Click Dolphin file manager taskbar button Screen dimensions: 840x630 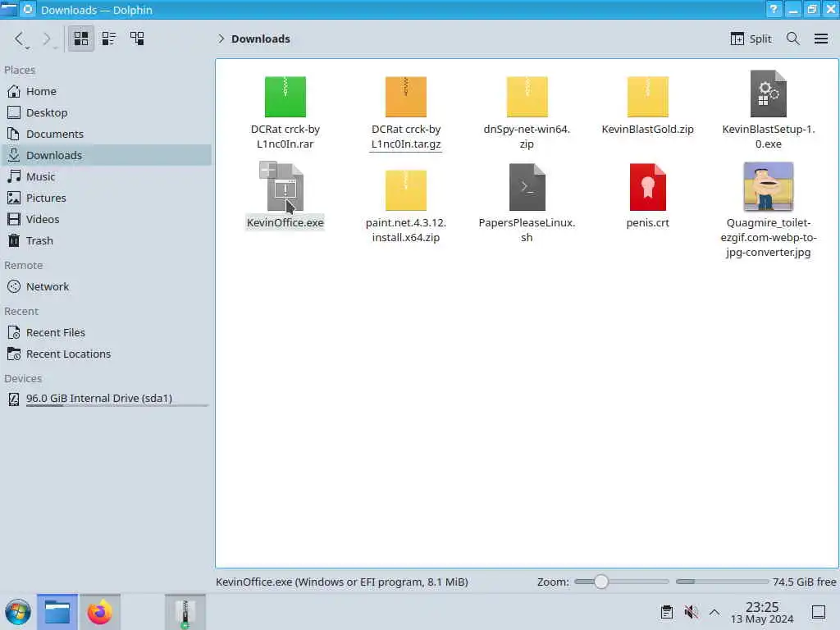pyautogui.click(x=57, y=612)
